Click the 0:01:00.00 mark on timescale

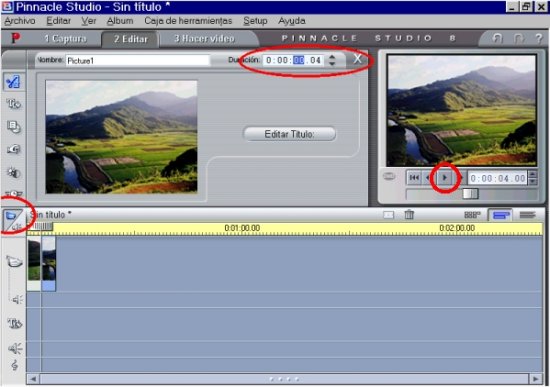pos(242,228)
